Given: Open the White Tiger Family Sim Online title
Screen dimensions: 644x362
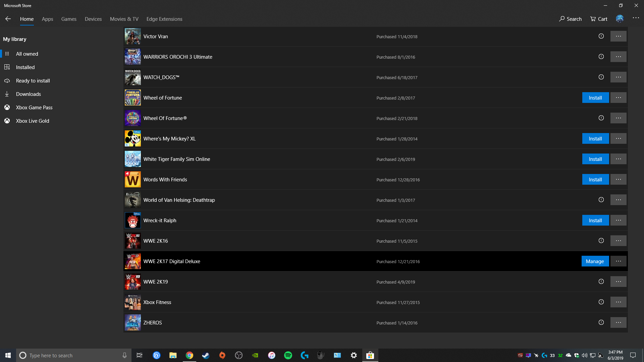Looking at the screenshot, I should coord(177,159).
